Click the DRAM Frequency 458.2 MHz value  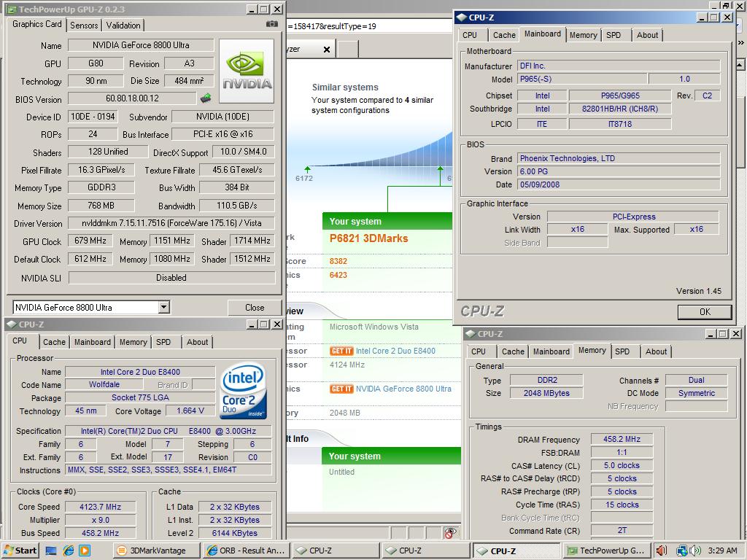(x=622, y=439)
